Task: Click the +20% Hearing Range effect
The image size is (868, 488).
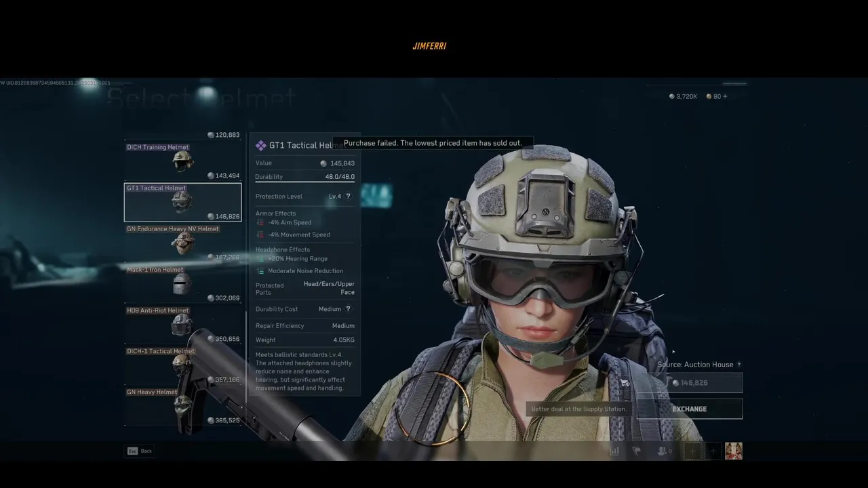Action: (x=298, y=259)
